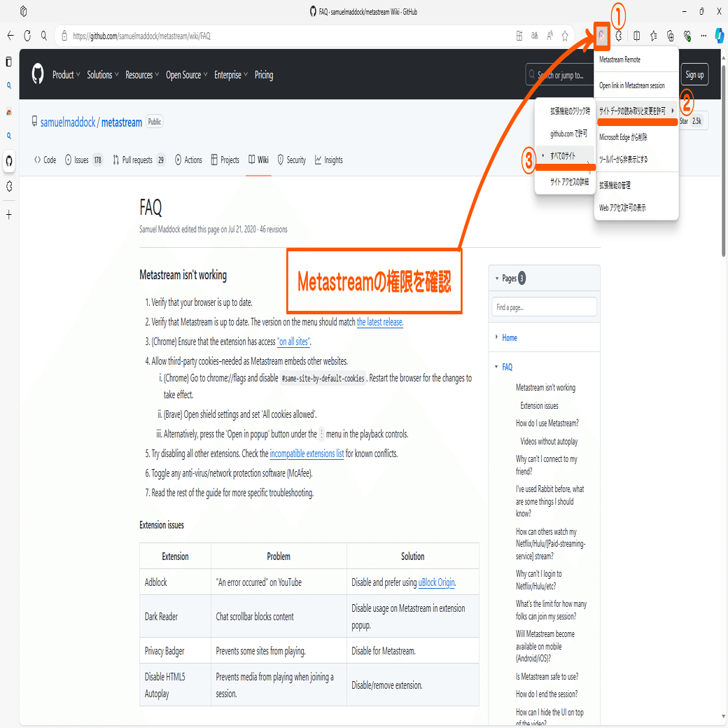Open サイト アクセスの詳細 submenu entry
The height and width of the screenshot is (728, 728).
click(x=566, y=182)
